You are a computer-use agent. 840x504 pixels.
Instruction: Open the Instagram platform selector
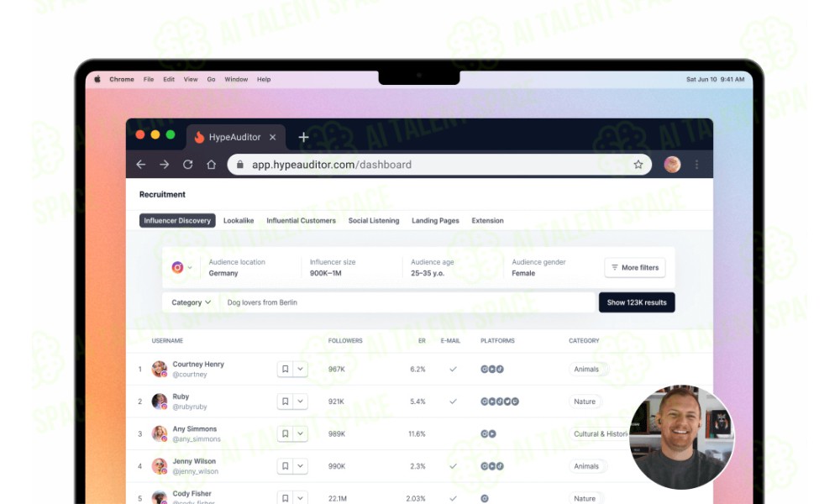[181, 267]
